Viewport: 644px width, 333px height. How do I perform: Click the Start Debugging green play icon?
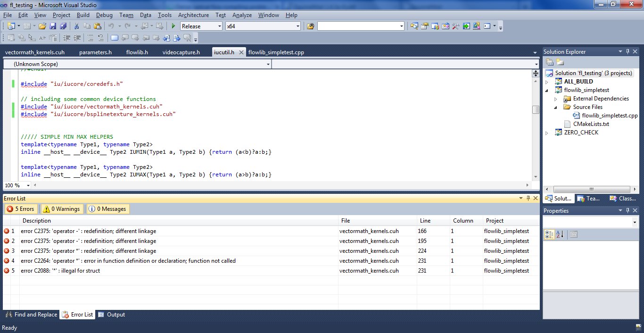tap(173, 26)
